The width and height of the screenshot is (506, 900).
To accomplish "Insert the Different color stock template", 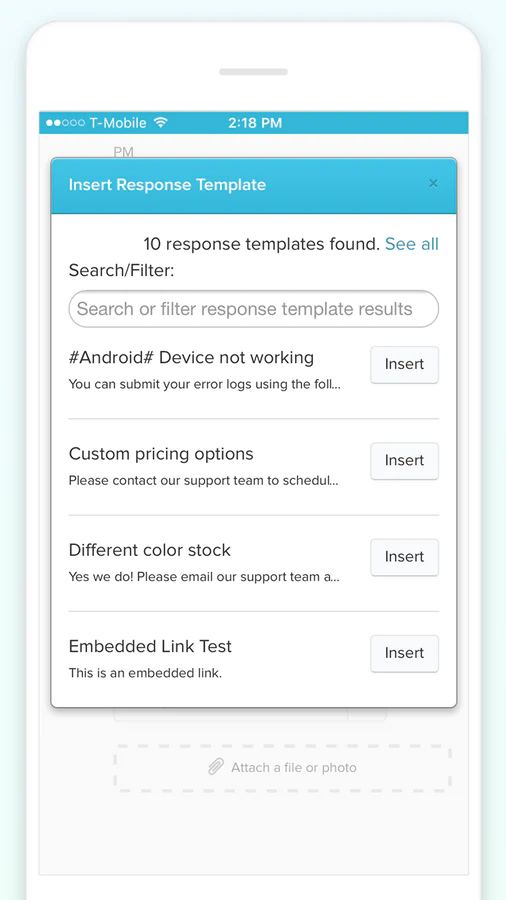I will (404, 557).
